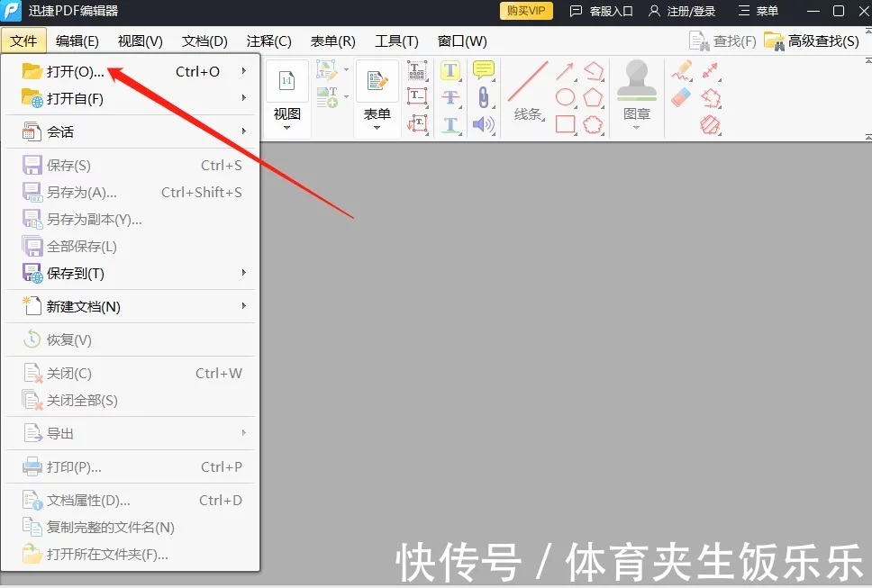Open dropdown next to edit content tool
This screenshot has height=588, width=872.
346,70
